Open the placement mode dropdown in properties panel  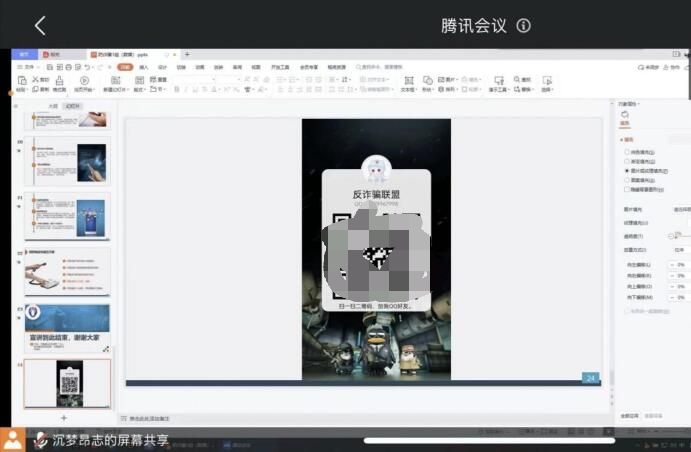coord(681,250)
